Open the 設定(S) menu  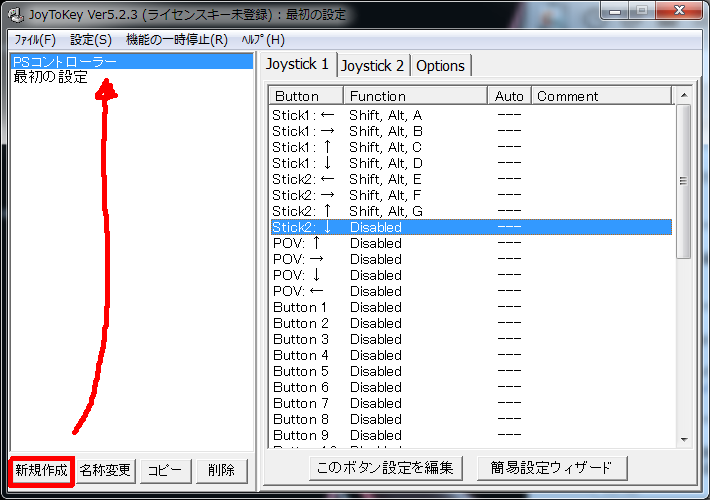point(91,40)
